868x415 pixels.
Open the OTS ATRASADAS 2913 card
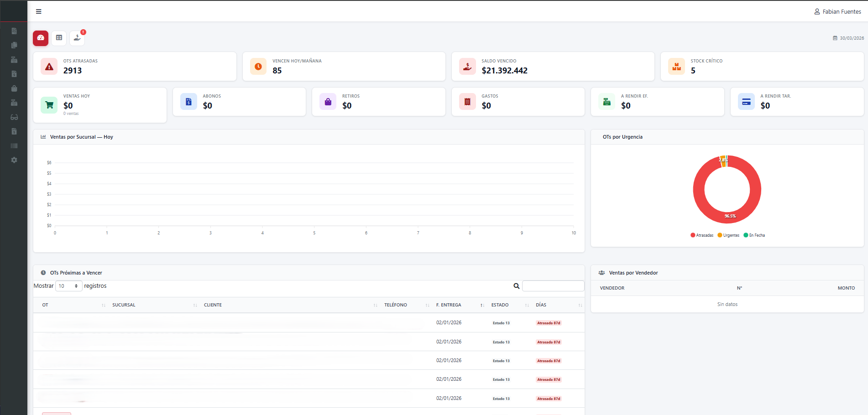tap(135, 66)
